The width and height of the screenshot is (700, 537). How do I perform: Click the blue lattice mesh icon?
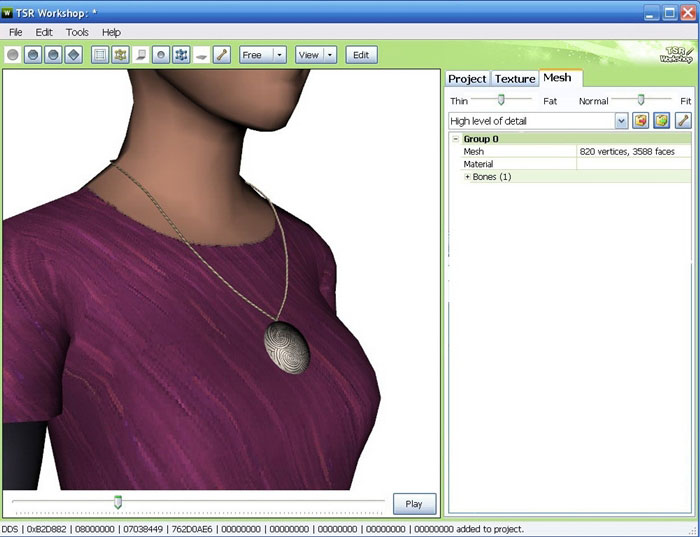pos(181,55)
